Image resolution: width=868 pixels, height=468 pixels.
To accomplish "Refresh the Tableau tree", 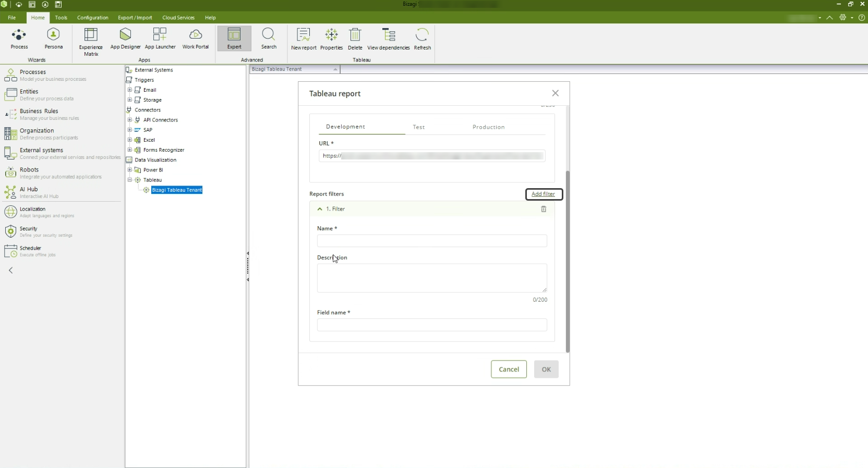I will coord(422,39).
